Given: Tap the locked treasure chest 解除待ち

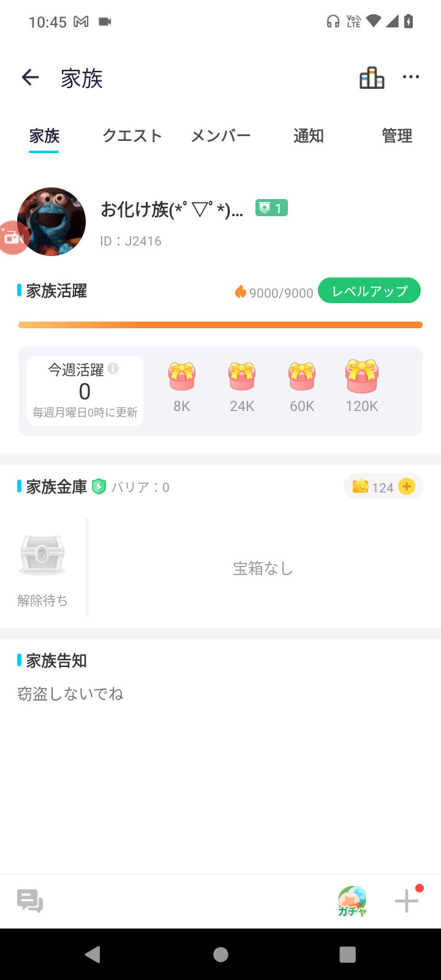Looking at the screenshot, I should point(42,556).
